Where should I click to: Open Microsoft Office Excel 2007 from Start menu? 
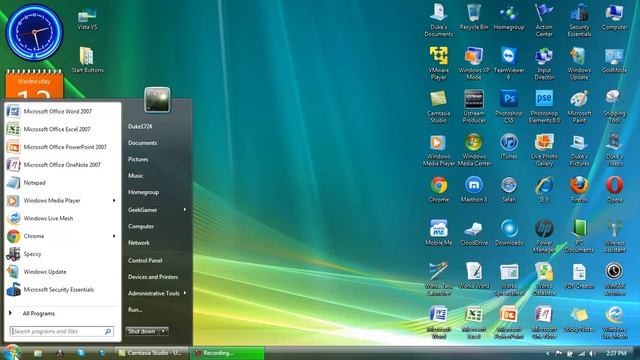62,129
